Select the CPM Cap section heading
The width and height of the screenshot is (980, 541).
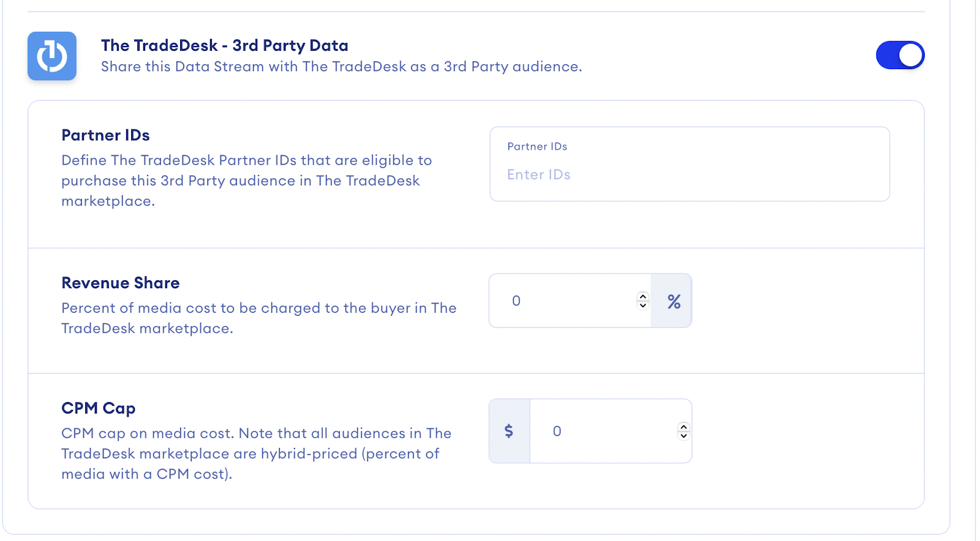pyautogui.click(x=98, y=408)
